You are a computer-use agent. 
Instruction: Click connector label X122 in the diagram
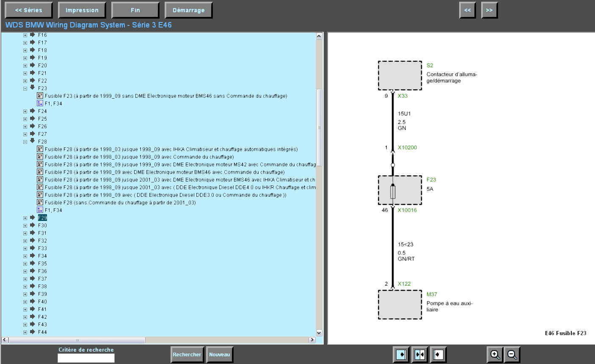[x=404, y=284]
